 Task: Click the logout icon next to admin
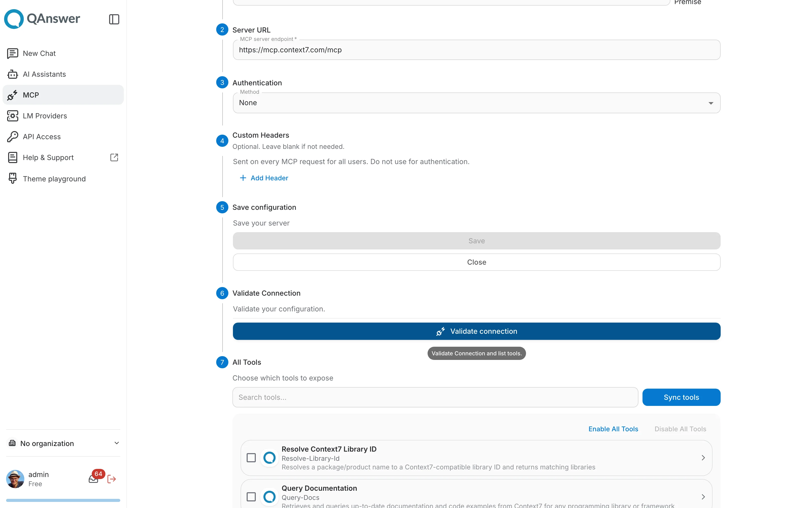pyautogui.click(x=112, y=479)
